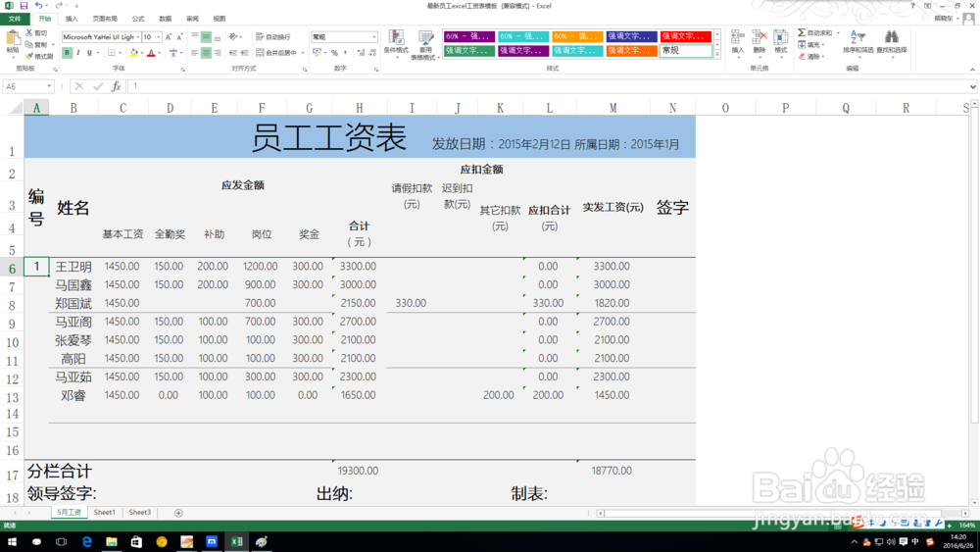This screenshot has height=552, width=980.
Task: Select cell with total 18770.00
Action: click(x=612, y=470)
